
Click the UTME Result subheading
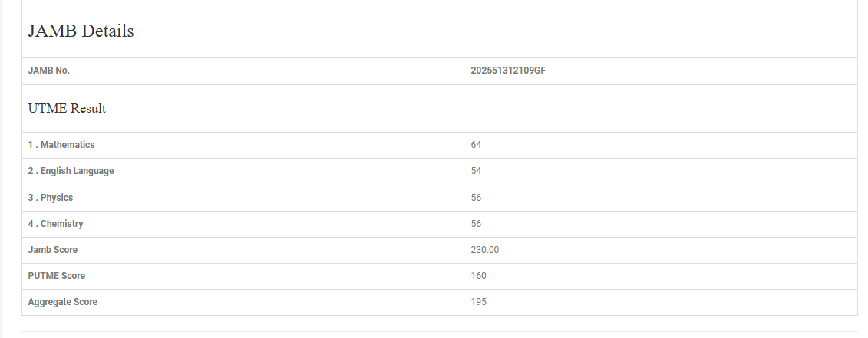tap(67, 109)
